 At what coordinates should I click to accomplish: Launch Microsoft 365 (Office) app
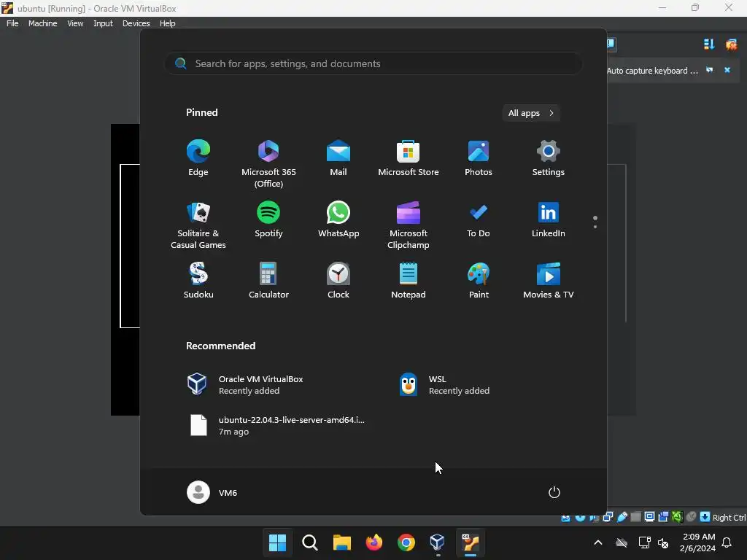pyautogui.click(x=268, y=163)
